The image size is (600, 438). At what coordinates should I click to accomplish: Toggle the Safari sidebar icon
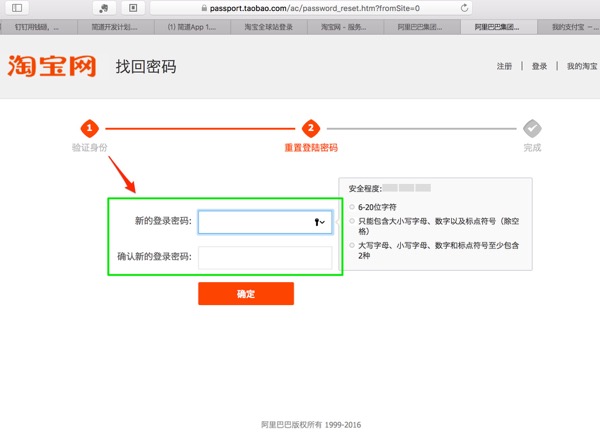pyautogui.click(x=17, y=8)
